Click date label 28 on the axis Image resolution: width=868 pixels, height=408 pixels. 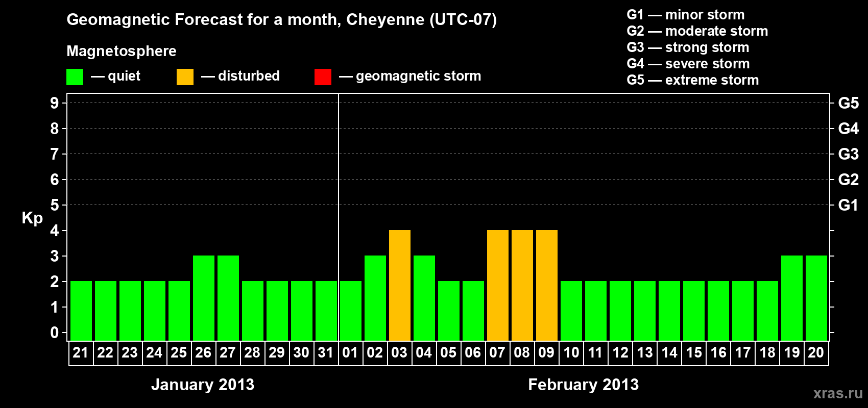252,352
